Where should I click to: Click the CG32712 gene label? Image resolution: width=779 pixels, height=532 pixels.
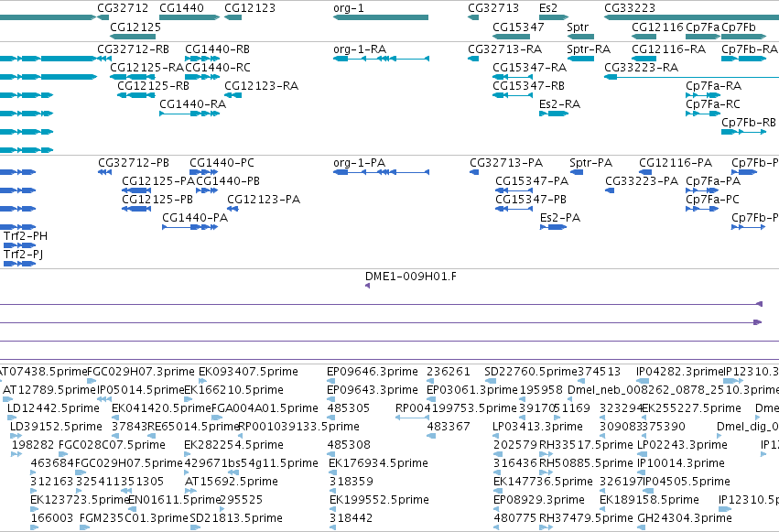click(123, 8)
